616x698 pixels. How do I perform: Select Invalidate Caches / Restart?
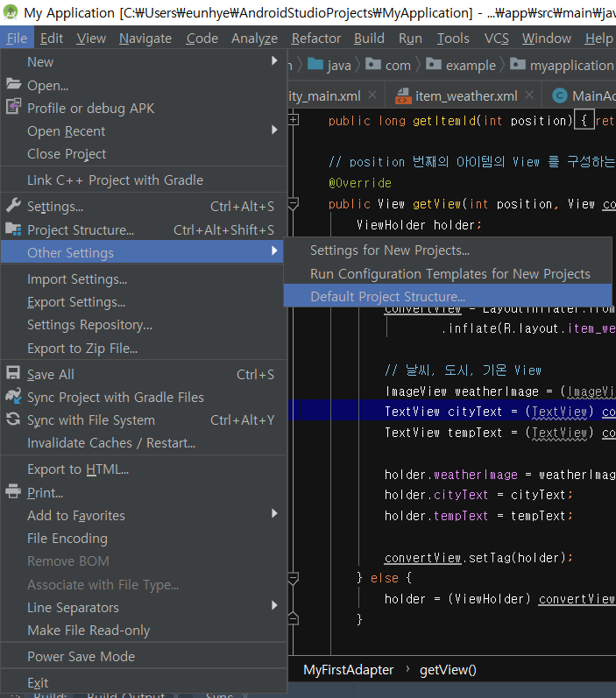pyautogui.click(x=143, y=443)
